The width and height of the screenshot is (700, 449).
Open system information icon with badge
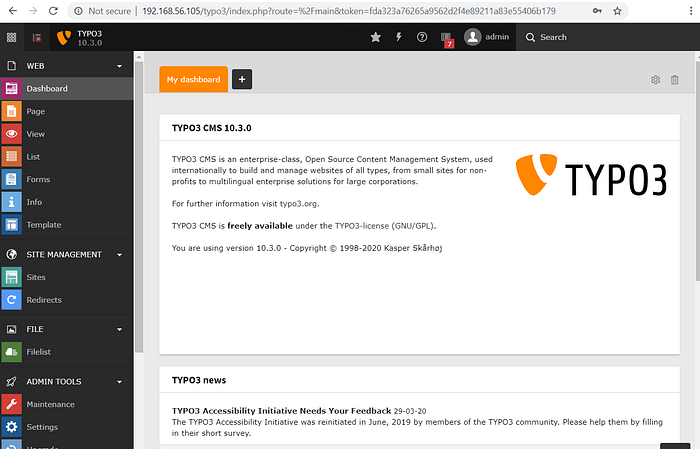point(446,38)
